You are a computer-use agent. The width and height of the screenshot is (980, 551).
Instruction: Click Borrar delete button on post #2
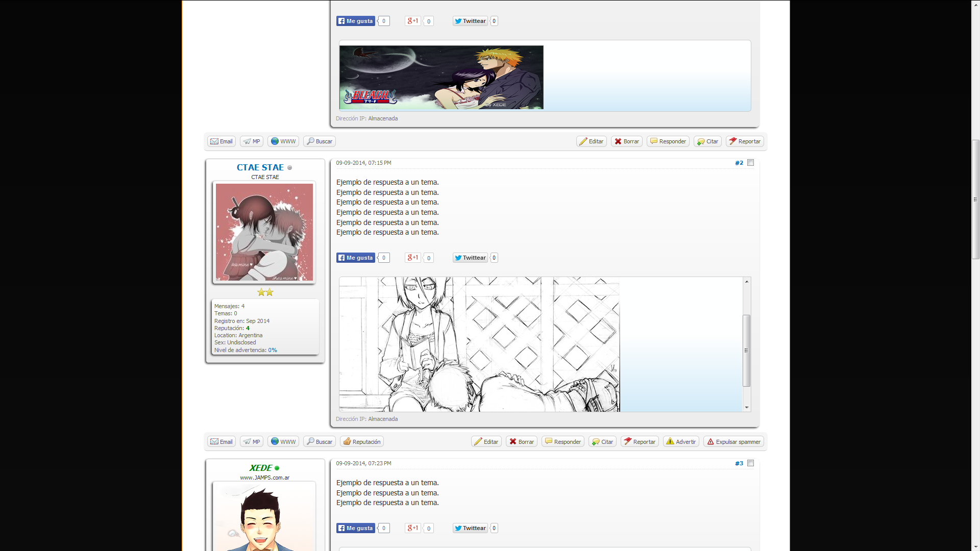pyautogui.click(x=522, y=442)
